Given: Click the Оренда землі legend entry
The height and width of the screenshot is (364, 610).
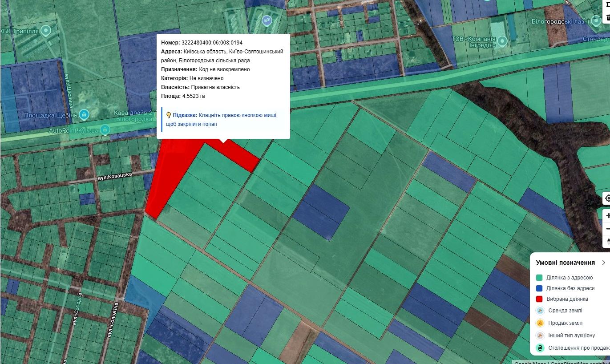Looking at the screenshot, I should [565, 311].
